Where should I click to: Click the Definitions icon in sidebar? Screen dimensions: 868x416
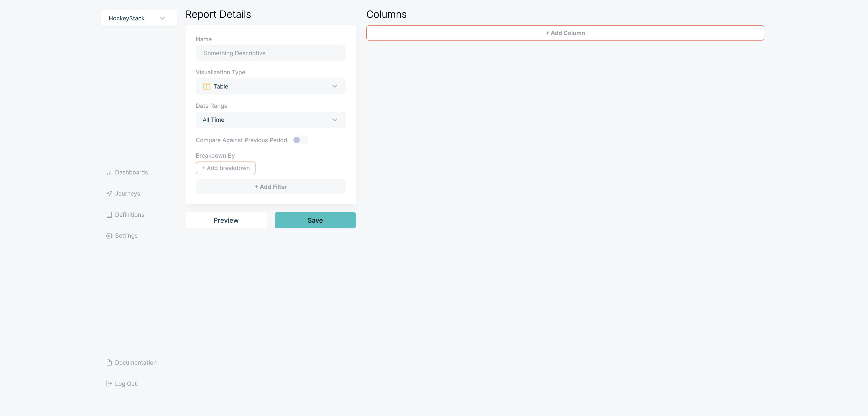pos(109,215)
